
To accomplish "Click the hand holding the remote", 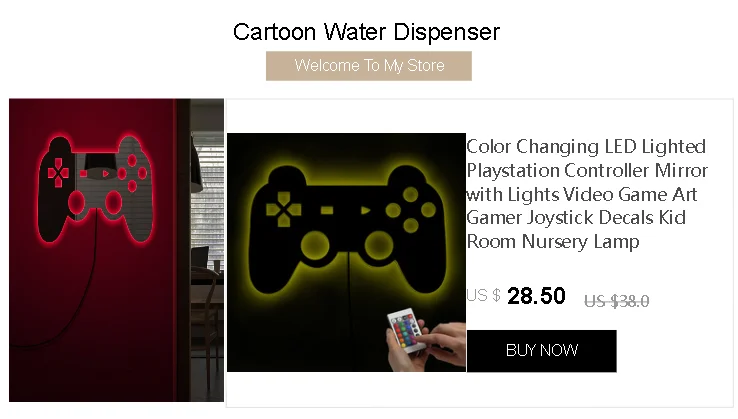I will pyautogui.click(x=431, y=345).
